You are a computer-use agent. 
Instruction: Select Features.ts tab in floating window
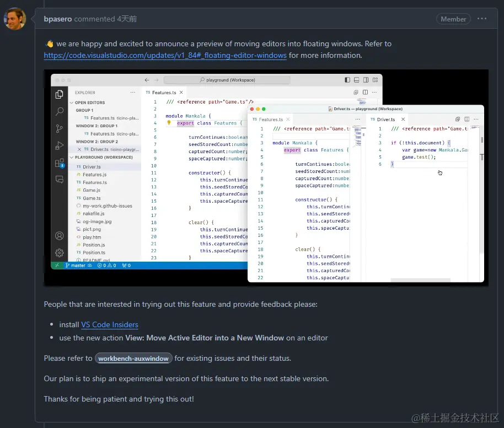(271, 120)
